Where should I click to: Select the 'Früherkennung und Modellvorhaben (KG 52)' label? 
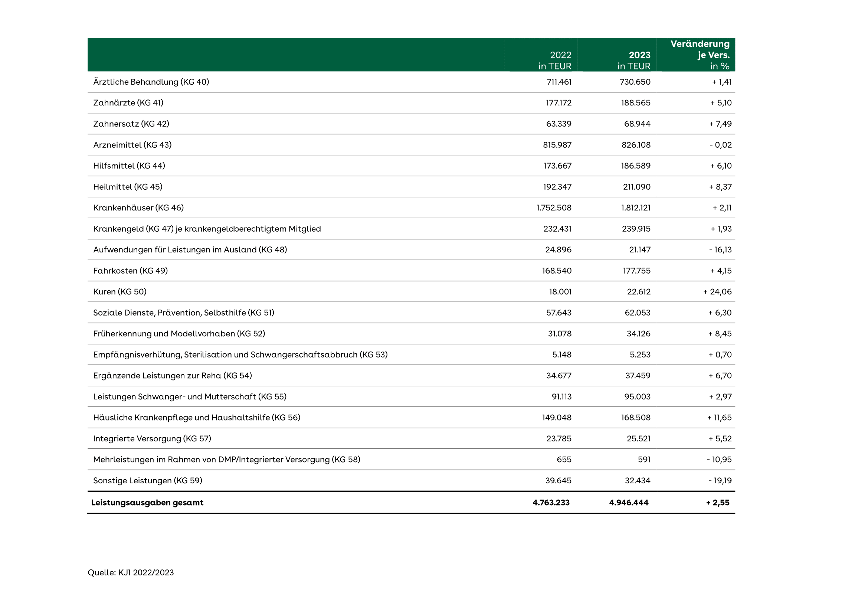click(x=179, y=333)
